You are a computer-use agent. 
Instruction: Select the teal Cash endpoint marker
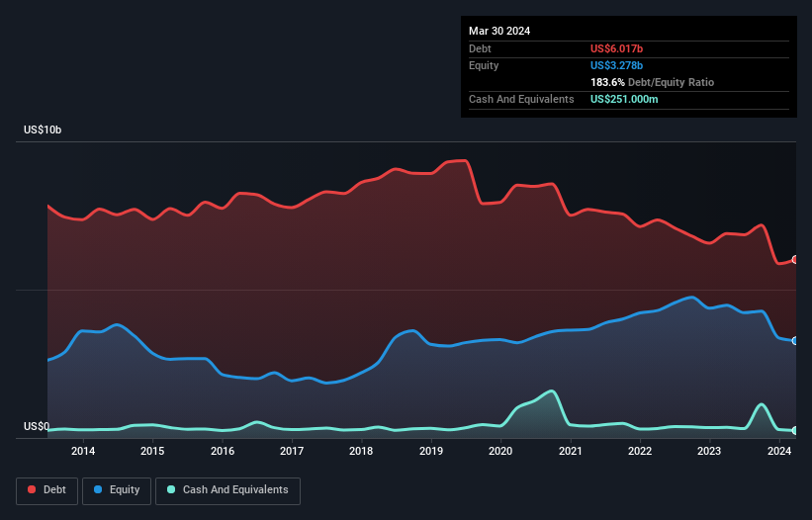point(795,430)
